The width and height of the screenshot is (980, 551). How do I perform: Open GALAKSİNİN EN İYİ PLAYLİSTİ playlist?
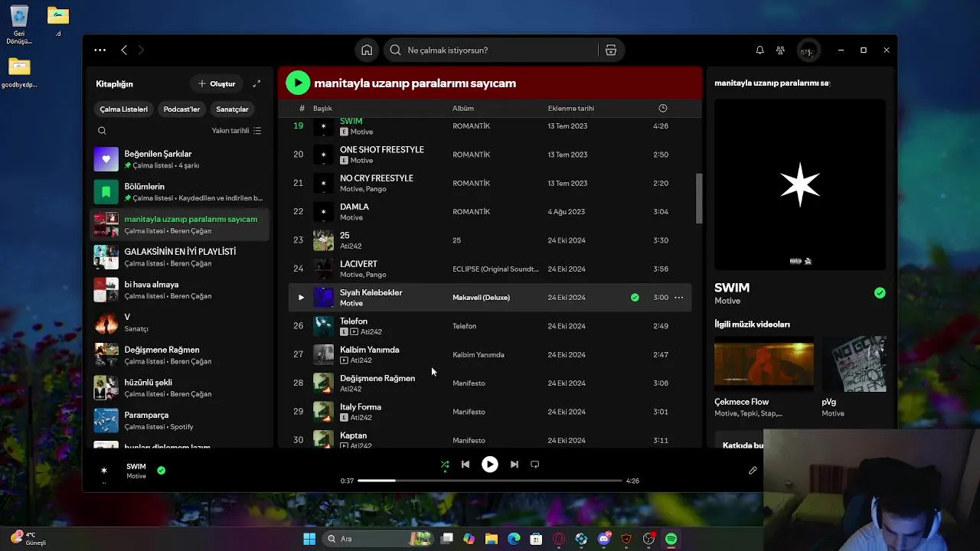pos(179,257)
